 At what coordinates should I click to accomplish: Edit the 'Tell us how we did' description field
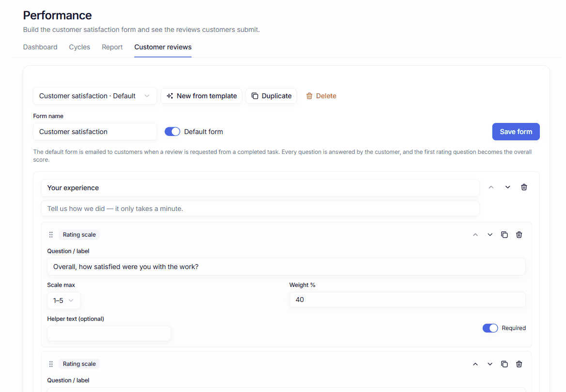(x=260, y=209)
